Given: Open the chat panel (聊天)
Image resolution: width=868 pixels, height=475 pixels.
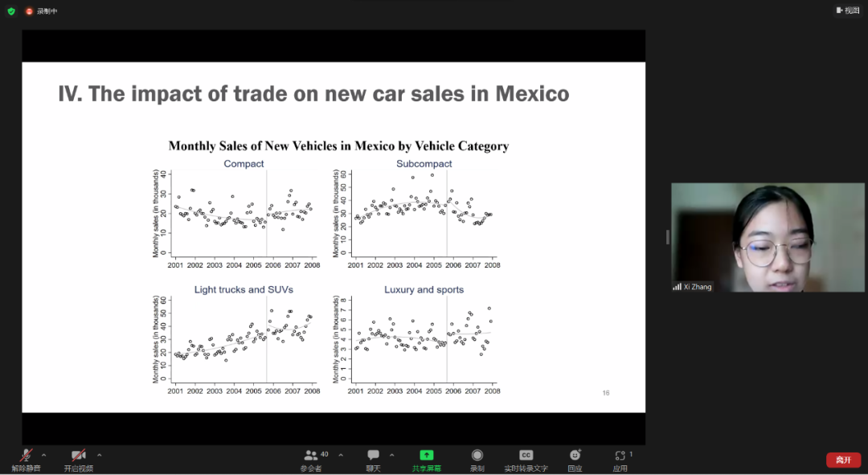Looking at the screenshot, I should click(373, 457).
